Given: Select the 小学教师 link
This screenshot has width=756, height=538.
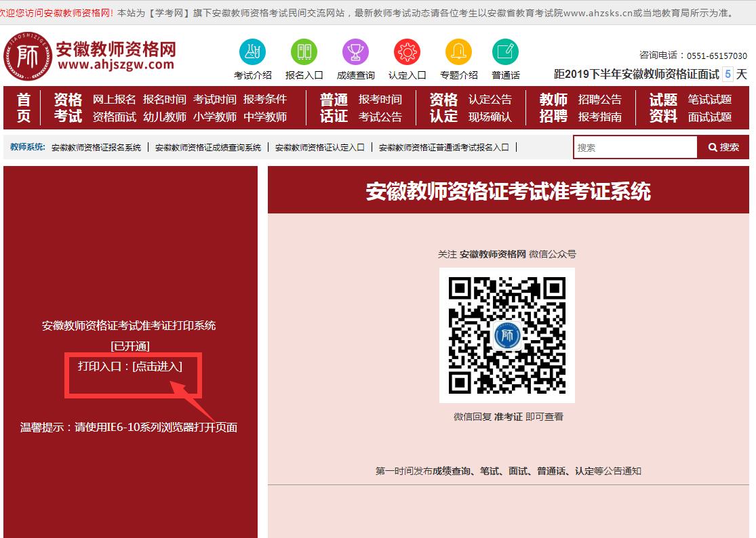Looking at the screenshot, I should pos(214,117).
